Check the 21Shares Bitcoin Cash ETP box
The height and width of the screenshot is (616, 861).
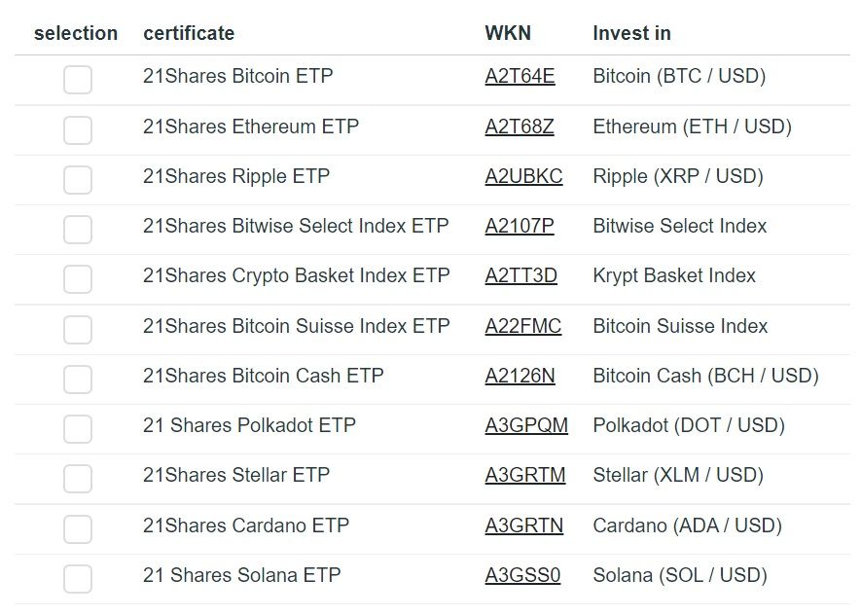[78, 380]
